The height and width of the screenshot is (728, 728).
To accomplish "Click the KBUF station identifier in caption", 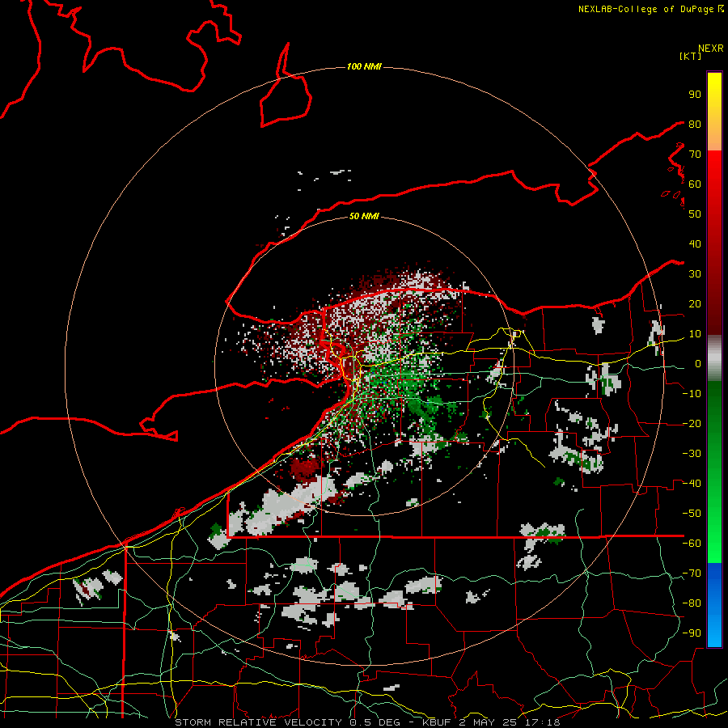I will tap(437, 722).
